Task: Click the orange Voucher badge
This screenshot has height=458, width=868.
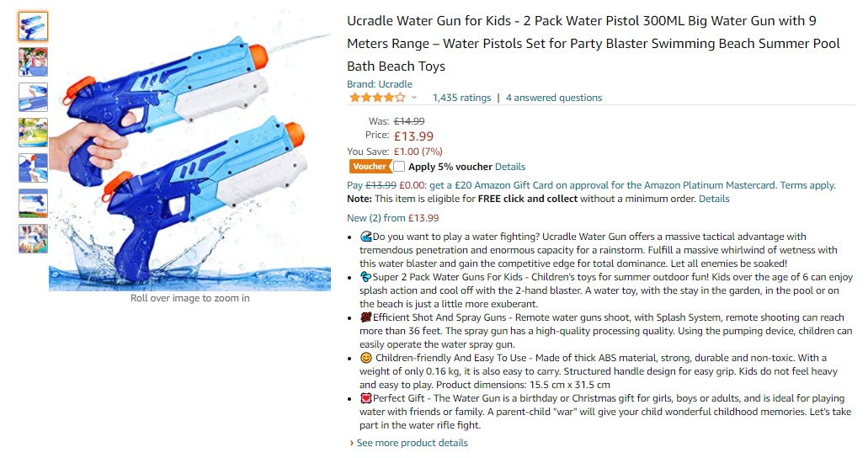Action: 370,167
